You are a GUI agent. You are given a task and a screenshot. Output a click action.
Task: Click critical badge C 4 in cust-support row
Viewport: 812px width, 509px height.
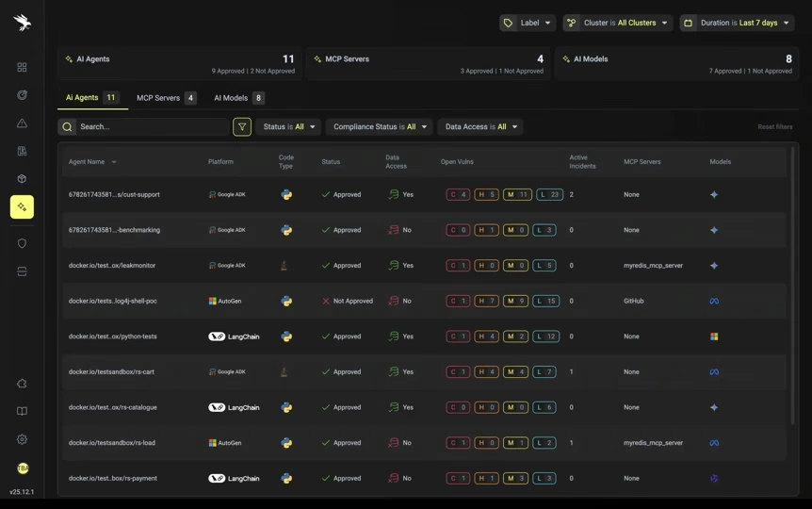pyautogui.click(x=458, y=195)
